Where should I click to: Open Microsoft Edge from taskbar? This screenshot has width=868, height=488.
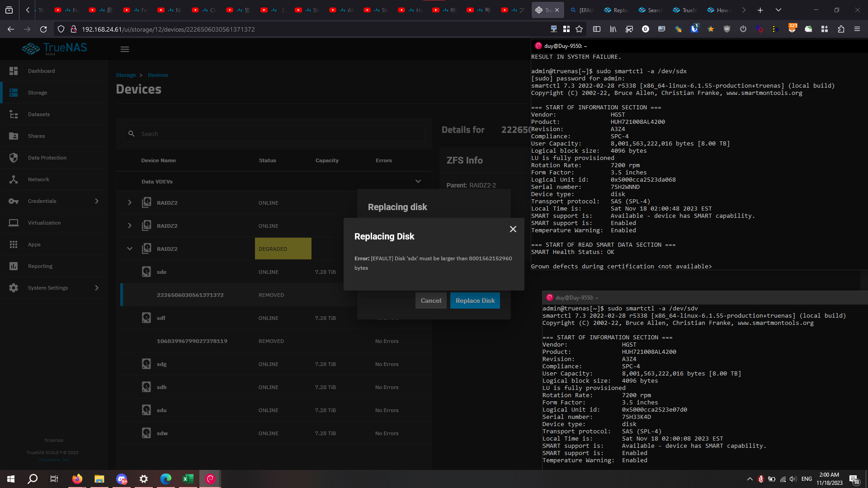pyautogui.click(x=165, y=479)
